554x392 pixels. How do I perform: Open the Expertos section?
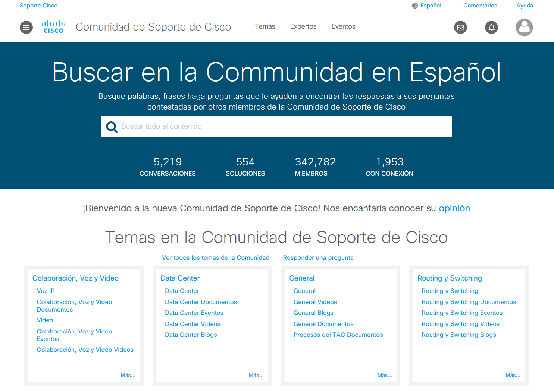(303, 26)
